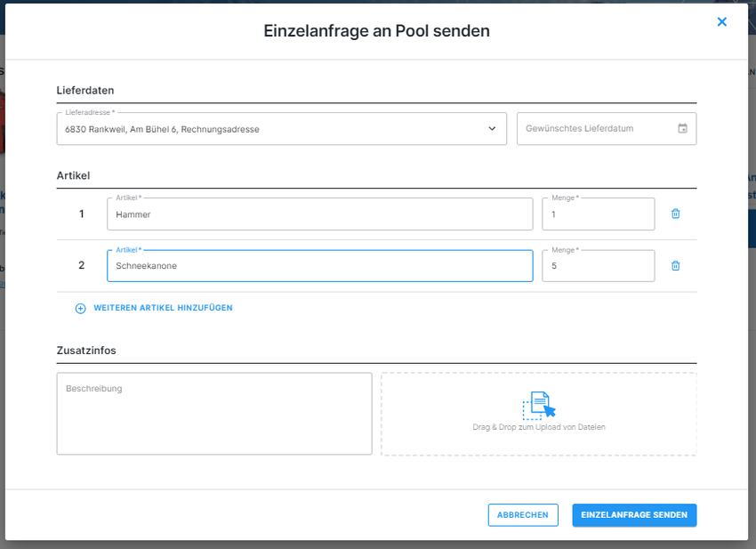This screenshot has height=549, width=756.
Task: Select the 6830 Rankweil delivery address field
Action: pyautogui.click(x=267, y=129)
